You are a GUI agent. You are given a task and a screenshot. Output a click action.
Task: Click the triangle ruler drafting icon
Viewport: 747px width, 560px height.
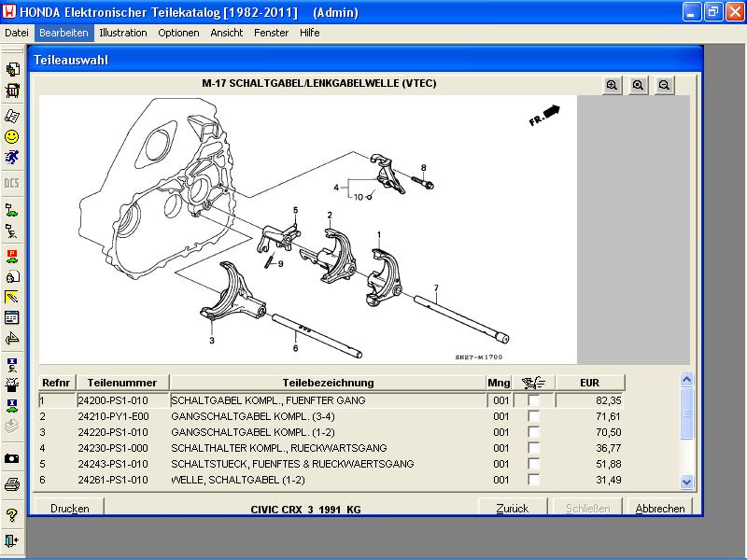[12, 338]
